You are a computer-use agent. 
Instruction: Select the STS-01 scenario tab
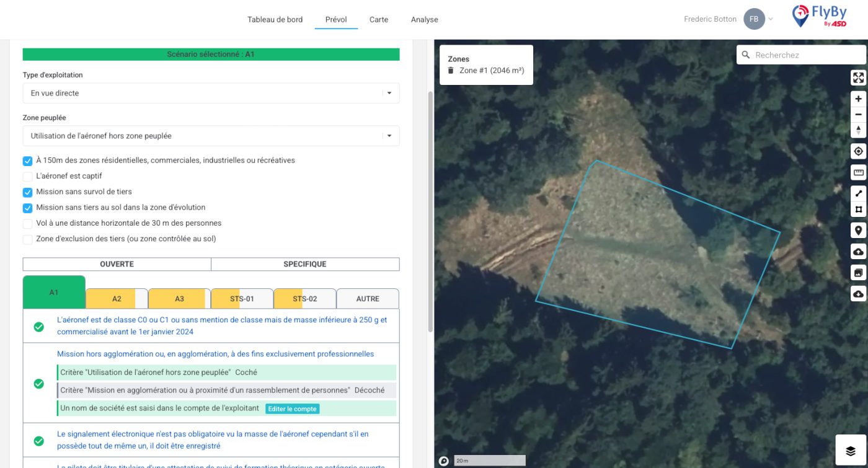click(242, 299)
